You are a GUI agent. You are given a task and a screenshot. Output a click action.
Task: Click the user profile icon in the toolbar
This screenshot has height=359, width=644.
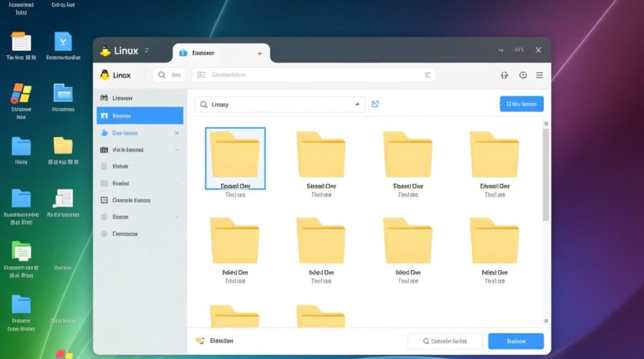tap(504, 75)
